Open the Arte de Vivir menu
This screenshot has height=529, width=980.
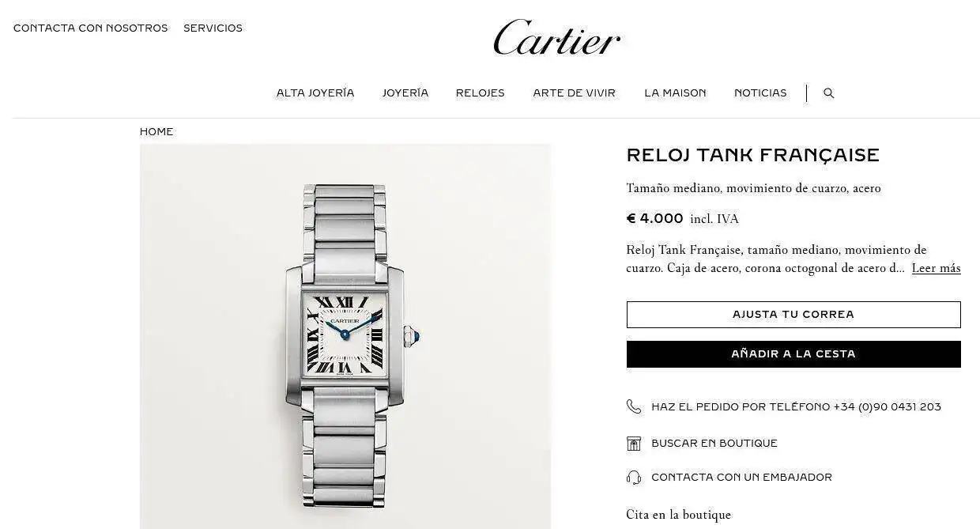pyautogui.click(x=575, y=93)
